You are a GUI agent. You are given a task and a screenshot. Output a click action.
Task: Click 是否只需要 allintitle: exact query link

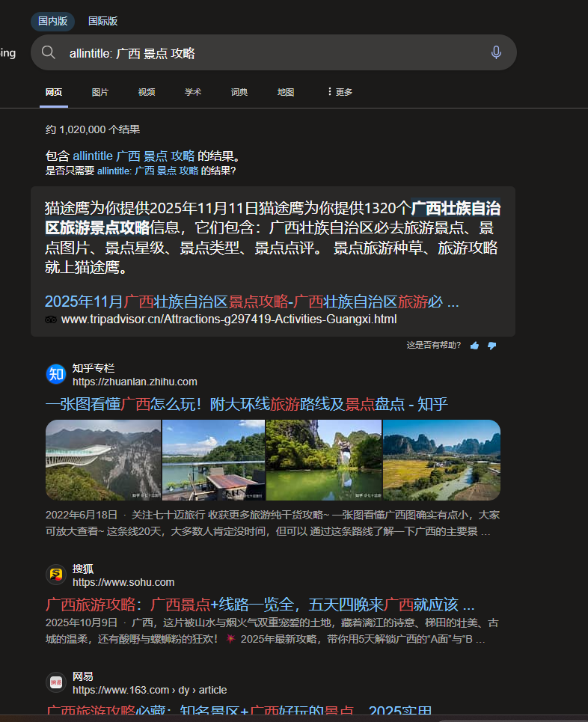[x=148, y=171]
